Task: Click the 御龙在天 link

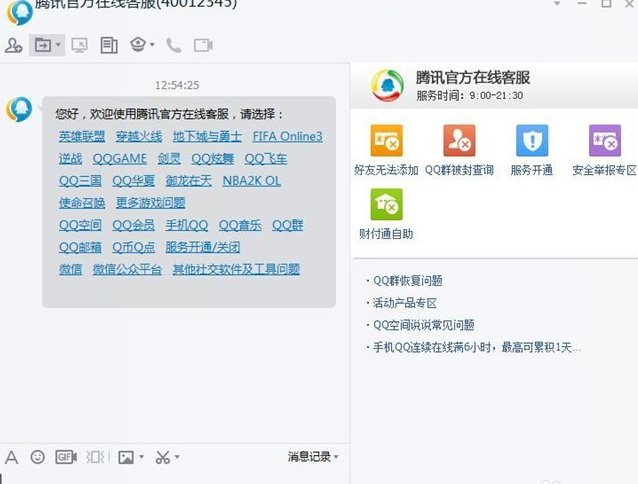Action: click(x=188, y=181)
